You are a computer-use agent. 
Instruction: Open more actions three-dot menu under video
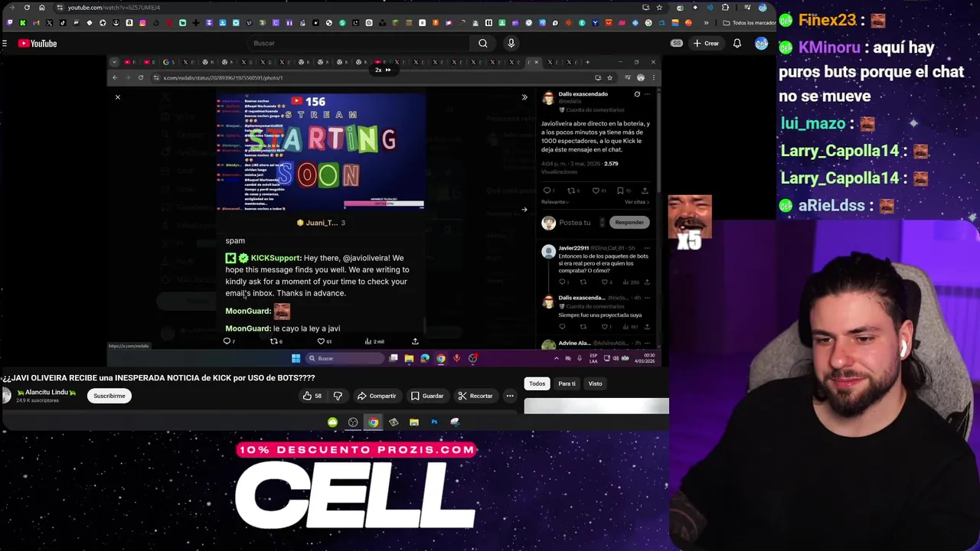coord(510,396)
